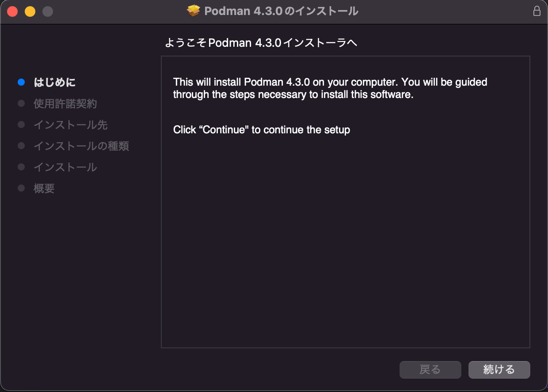Select the 使用許諾契約 step

click(65, 103)
